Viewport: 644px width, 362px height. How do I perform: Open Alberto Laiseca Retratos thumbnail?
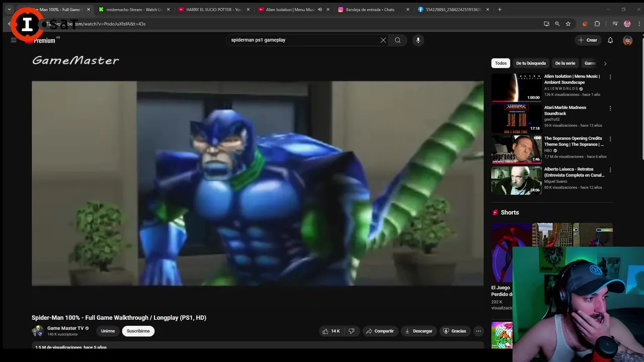point(516,180)
